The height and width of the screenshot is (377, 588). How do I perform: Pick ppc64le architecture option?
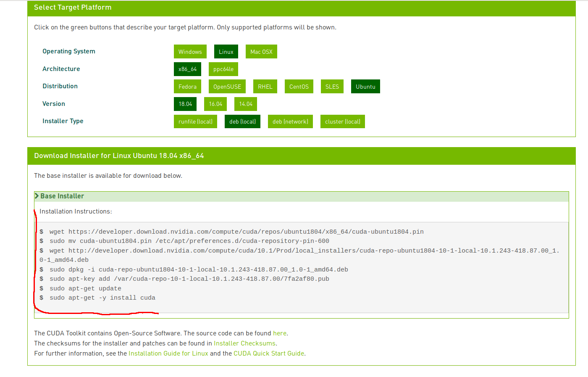(x=223, y=69)
